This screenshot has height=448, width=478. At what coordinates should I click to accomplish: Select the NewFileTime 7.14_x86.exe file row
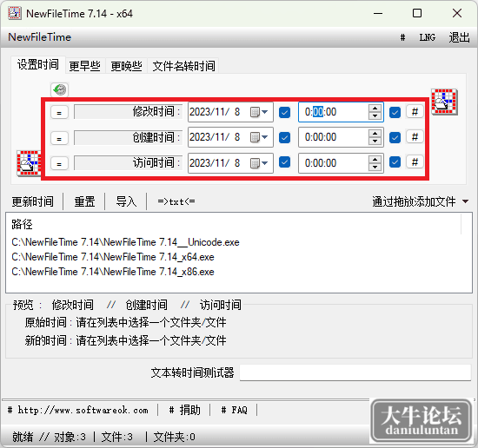(x=113, y=272)
